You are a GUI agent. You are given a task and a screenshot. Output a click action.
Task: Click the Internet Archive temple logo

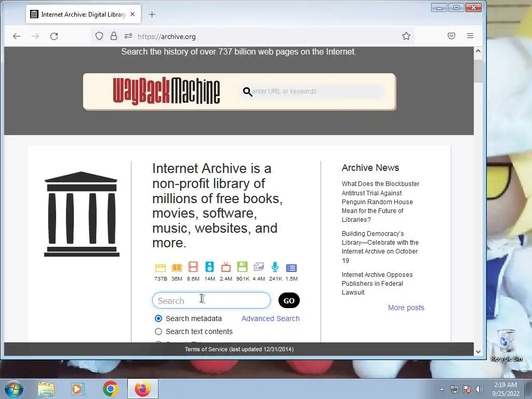click(x=82, y=214)
